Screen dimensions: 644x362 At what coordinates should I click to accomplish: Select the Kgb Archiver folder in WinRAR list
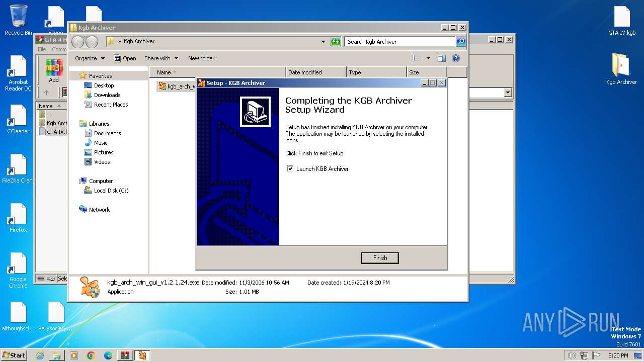point(53,123)
